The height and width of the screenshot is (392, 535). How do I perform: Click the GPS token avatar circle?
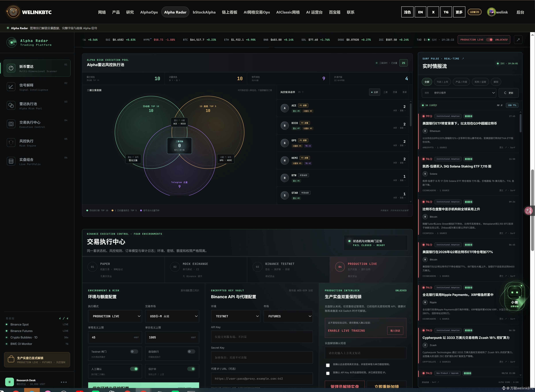[x=285, y=143]
